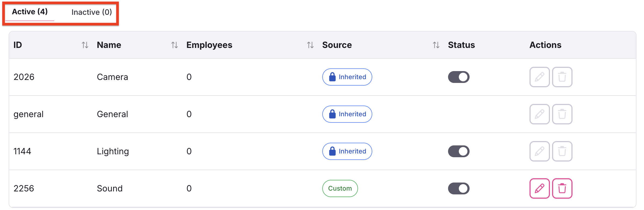The image size is (644, 210).
Task: Click the Inherited lock badge for Lighting
Action: pos(347,151)
